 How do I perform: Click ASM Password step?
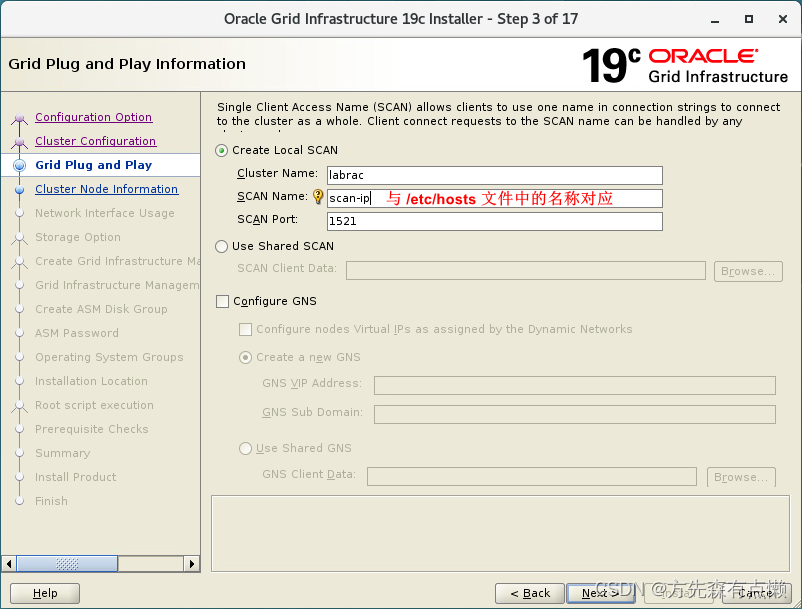[77, 333]
